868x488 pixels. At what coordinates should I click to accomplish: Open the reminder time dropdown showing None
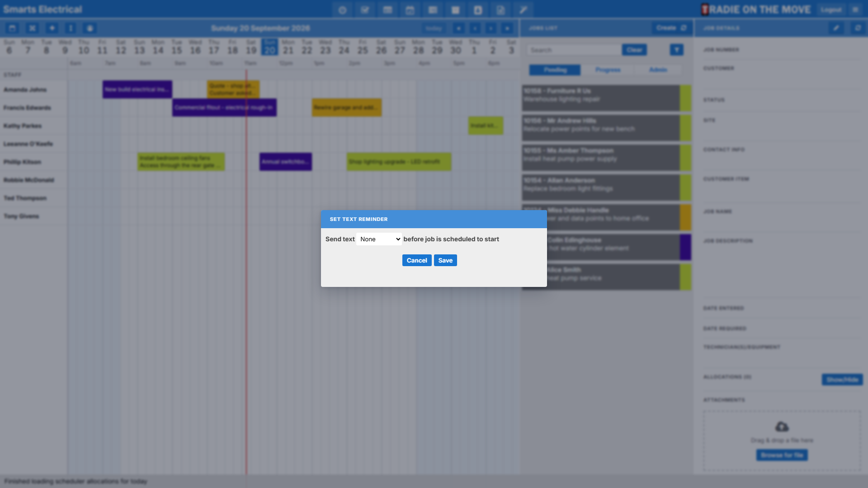click(x=379, y=239)
